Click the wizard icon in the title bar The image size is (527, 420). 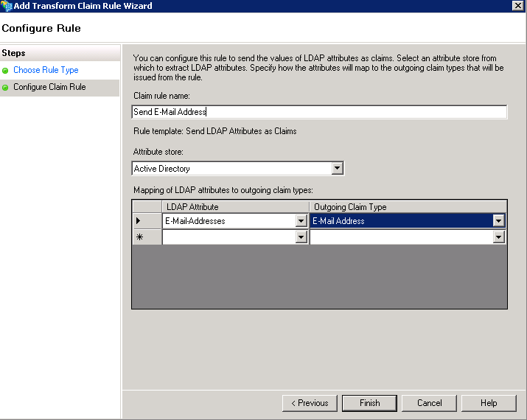coord(7,6)
